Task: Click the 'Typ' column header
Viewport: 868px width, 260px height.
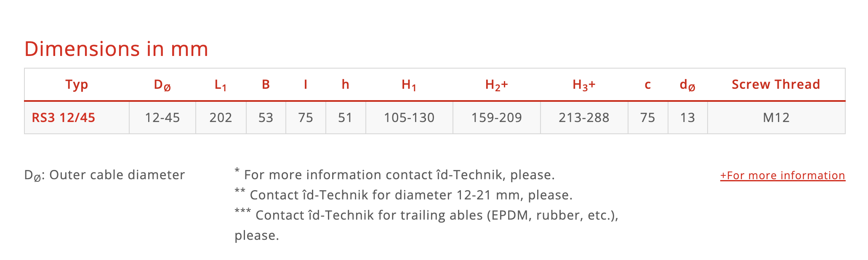Action: 77,85
